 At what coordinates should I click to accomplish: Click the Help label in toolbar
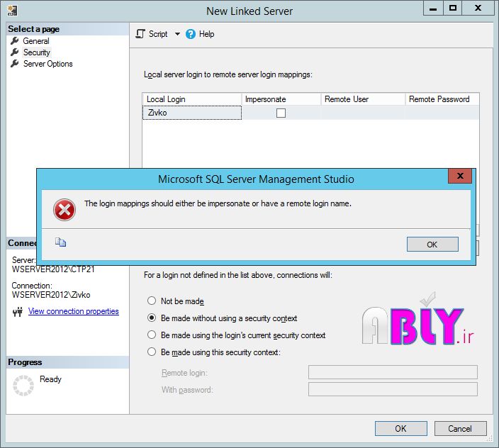(206, 34)
